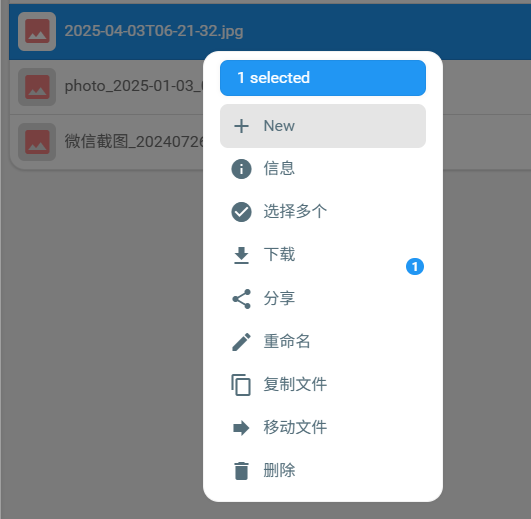Click the image icon of photo_2025-01-03 file
The image size is (531, 519).
[37, 87]
